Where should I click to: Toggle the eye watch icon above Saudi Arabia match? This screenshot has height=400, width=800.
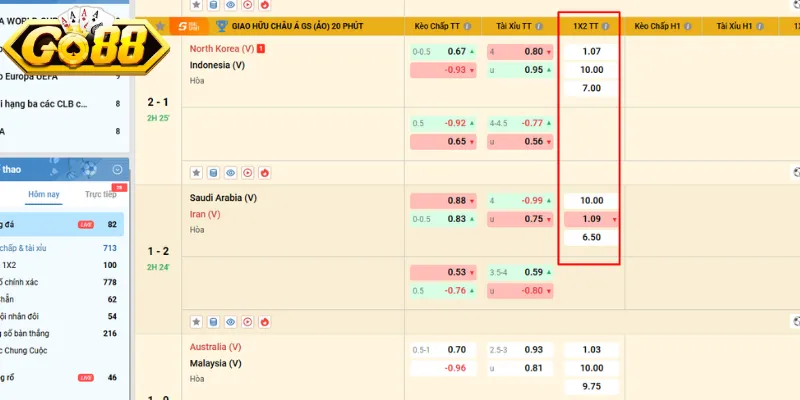coord(230,172)
